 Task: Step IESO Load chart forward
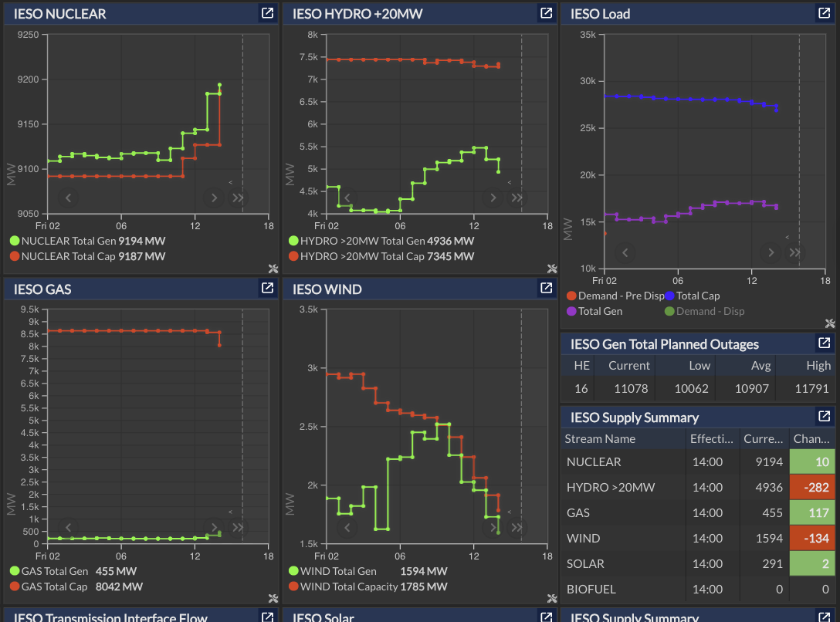pyautogui.click(x=771, y=252)
